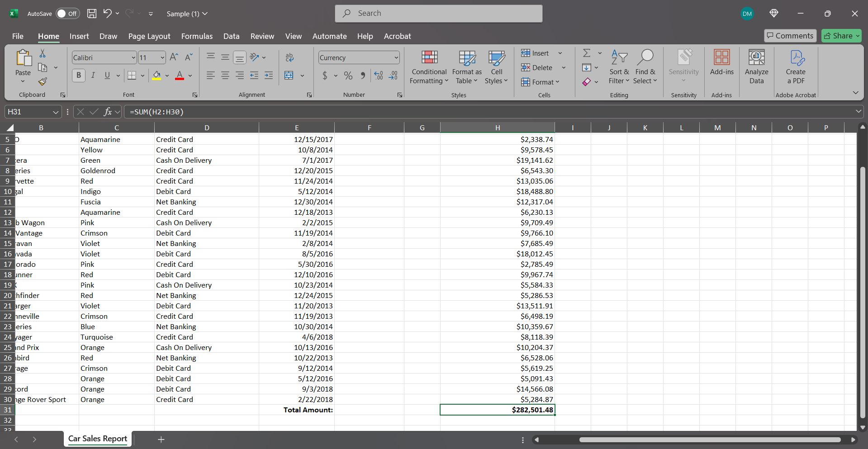Image resolution: width=868 pixels, height=449 pixels.
Task: Click the Fill down arrow icon
Action: pos(587,67)
